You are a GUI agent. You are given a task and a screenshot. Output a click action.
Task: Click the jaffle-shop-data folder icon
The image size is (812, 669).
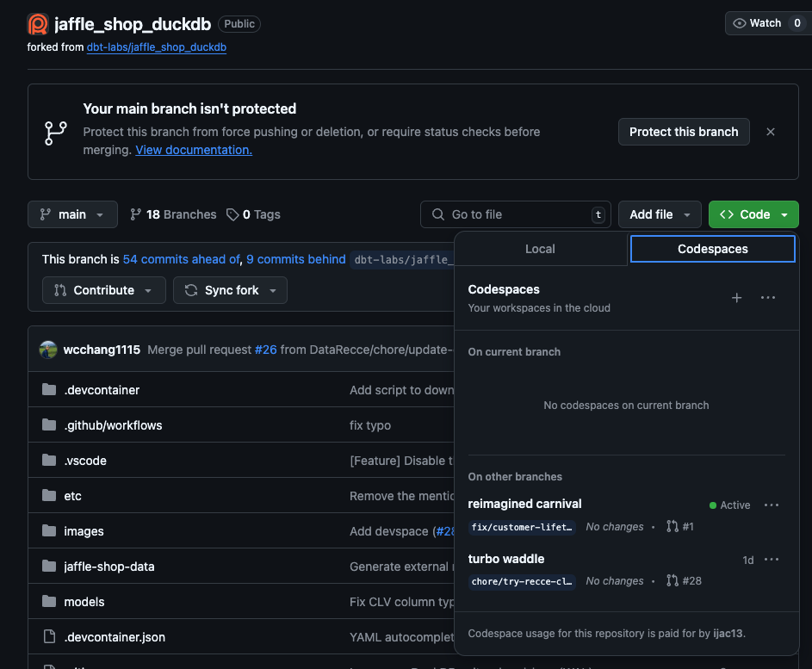[49, 566]
